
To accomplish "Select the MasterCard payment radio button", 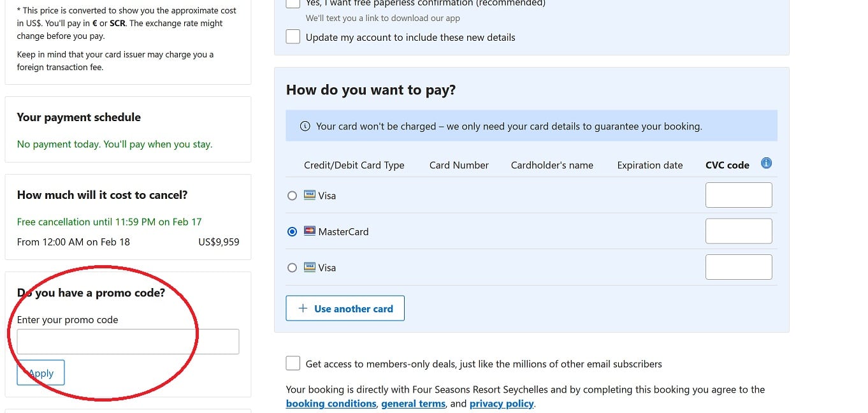I will [x=292, y=231].
